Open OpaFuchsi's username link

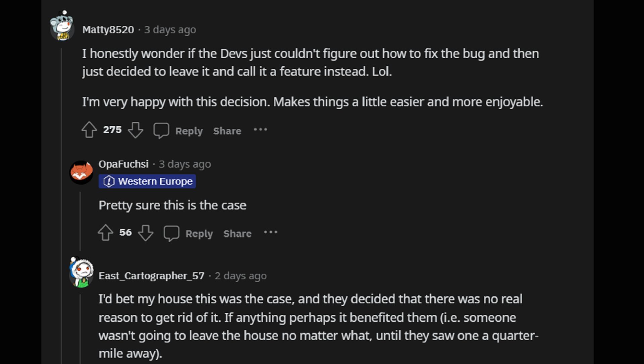pos(123,164)
